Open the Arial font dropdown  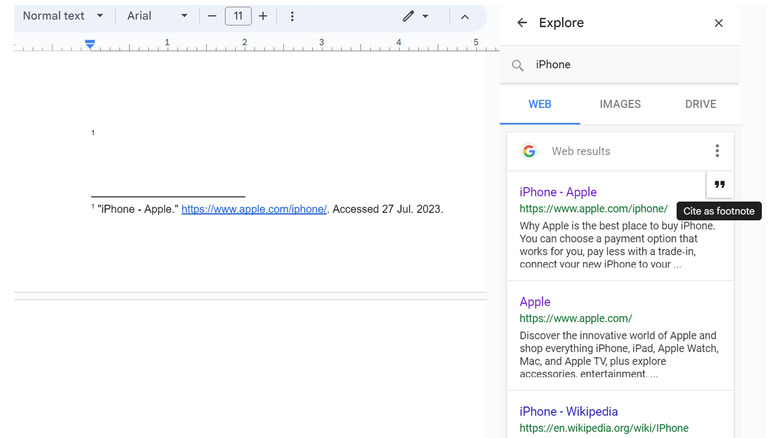coord(157,16)
